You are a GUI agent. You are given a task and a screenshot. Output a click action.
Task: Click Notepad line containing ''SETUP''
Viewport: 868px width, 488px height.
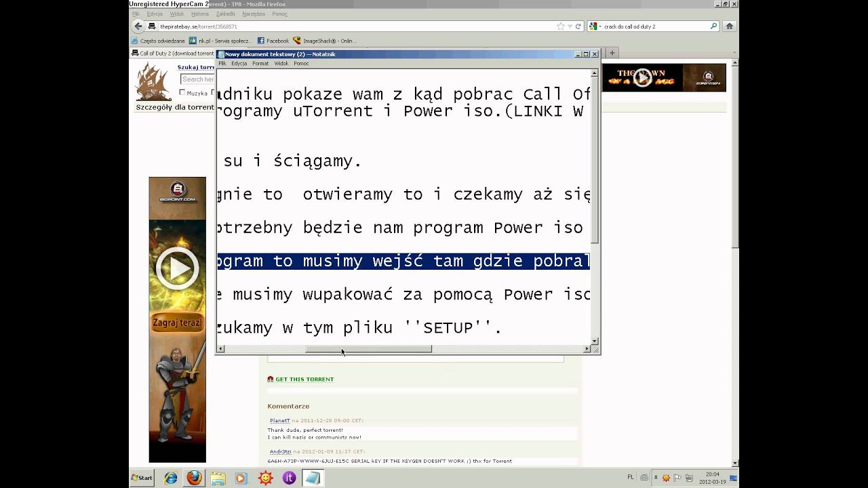pos(359,328)
